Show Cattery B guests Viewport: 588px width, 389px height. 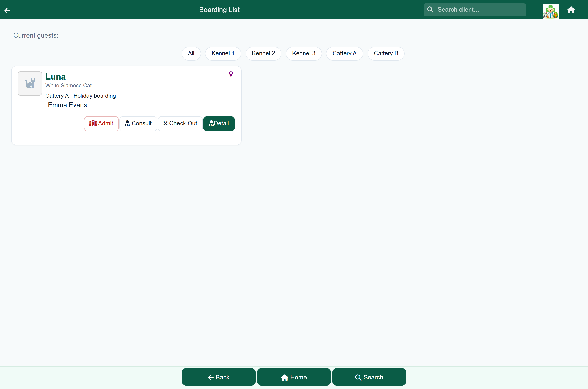(x=386, y=53)
